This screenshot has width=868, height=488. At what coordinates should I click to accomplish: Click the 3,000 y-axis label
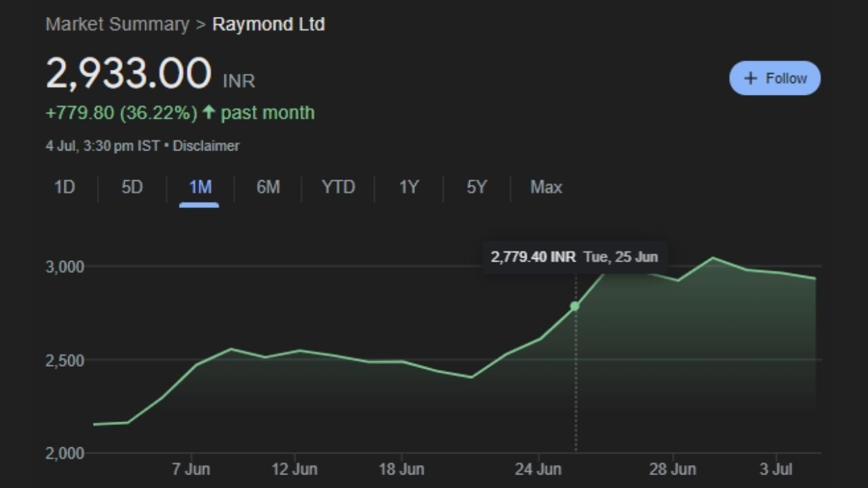click(65, 267)
